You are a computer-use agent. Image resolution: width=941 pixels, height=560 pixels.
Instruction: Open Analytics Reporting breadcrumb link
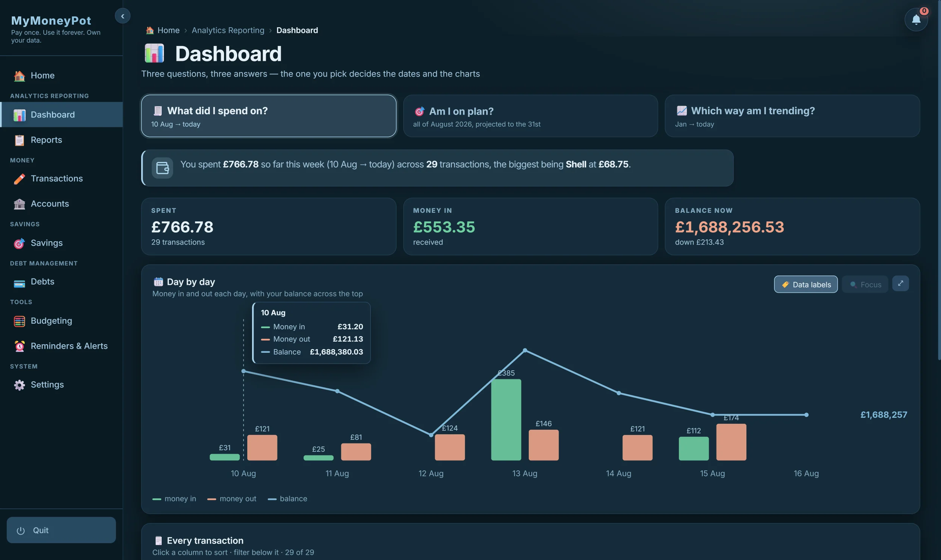point(228,30)
